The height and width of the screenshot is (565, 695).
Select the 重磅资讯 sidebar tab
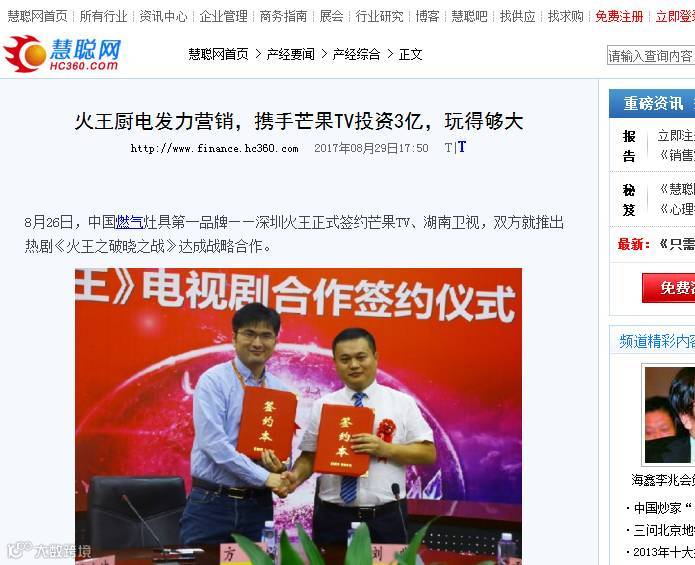[x=653, y=103]
